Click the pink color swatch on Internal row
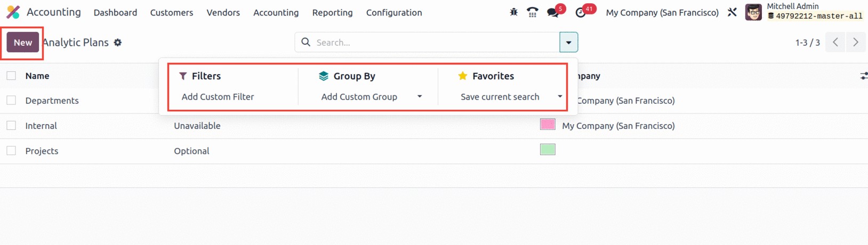 [x=548, y=124]
